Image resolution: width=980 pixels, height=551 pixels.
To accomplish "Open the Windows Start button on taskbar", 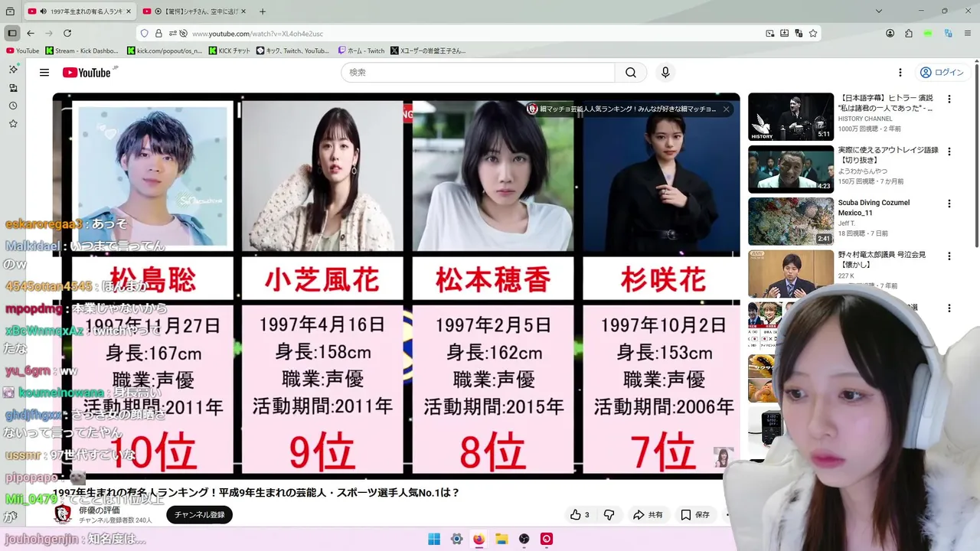I will pos(434,539).
